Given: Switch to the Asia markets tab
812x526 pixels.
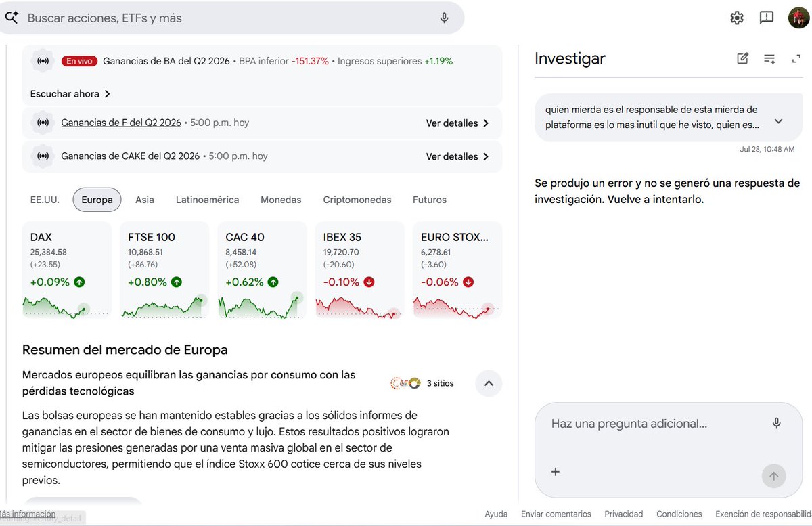Looking at the screenshot, I should [145, 200].
